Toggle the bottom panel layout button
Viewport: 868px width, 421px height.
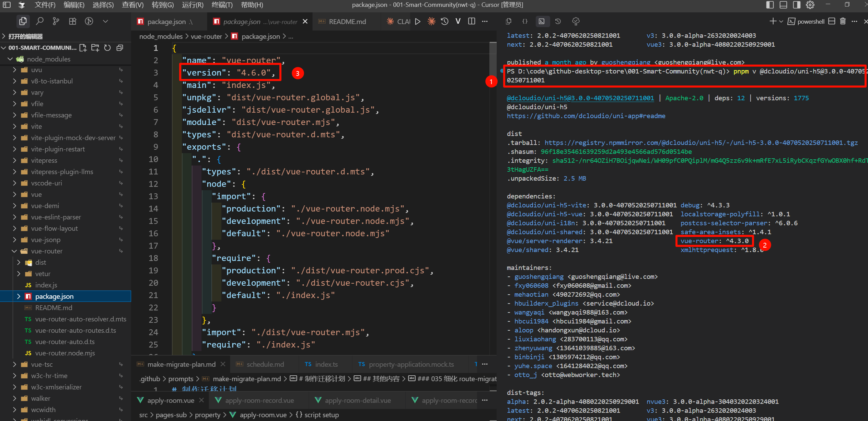[x=783, y=5]
